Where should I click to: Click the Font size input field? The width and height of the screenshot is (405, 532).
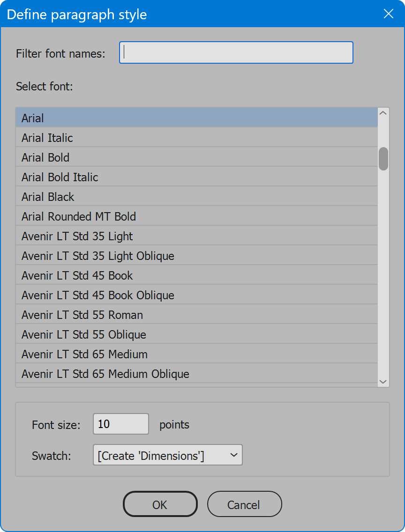[x=121, y=424]
